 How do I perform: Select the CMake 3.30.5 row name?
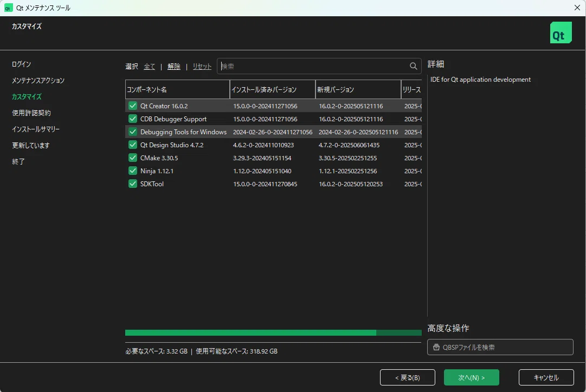point(159,158)
